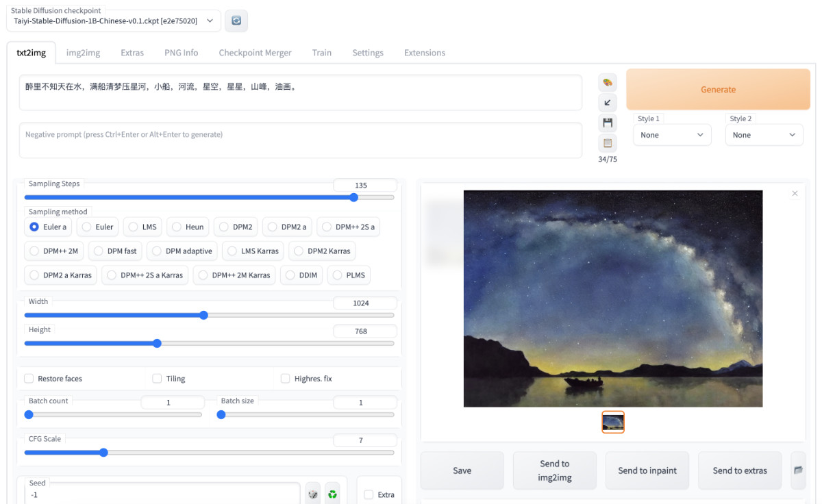Apply selected styles clipboard icon
The width and height of the screenshot is (822, 504).
point(607,143)
